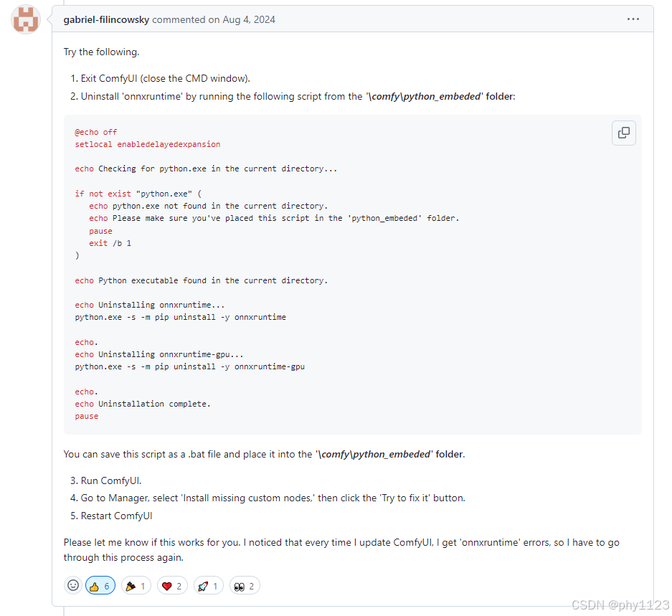Click the Aug 4, 2024 timestamp link
Image resolution: width=672 pixels, height=616 pixels.
pos(248,19)
